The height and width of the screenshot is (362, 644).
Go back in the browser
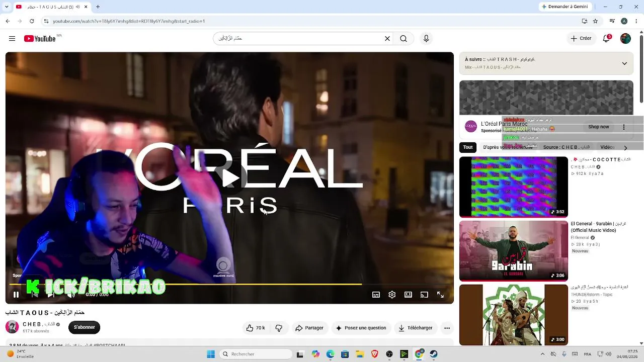point(8,21)
